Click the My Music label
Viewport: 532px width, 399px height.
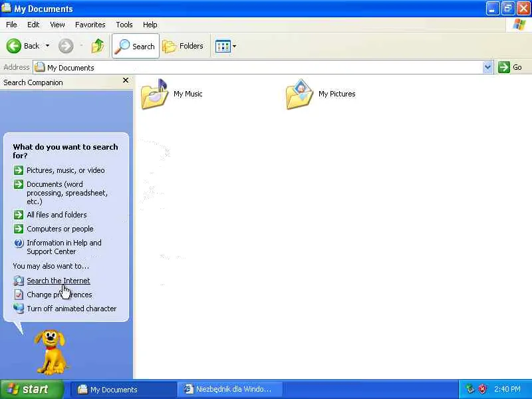pos(188,94)
